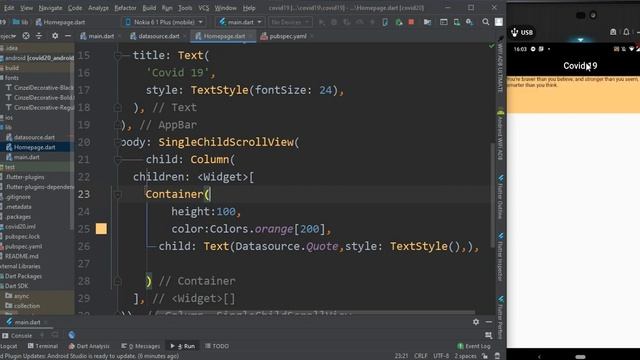Select Homepage.dart in the project tree
The width and height of the screenshot is (640, 360).
coord(34,147)
